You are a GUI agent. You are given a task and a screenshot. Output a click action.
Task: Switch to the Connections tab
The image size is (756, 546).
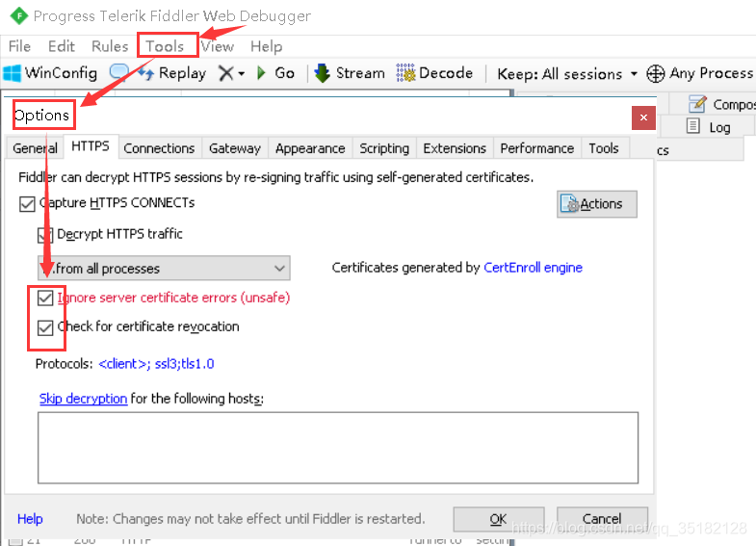[x=159, y=148]
